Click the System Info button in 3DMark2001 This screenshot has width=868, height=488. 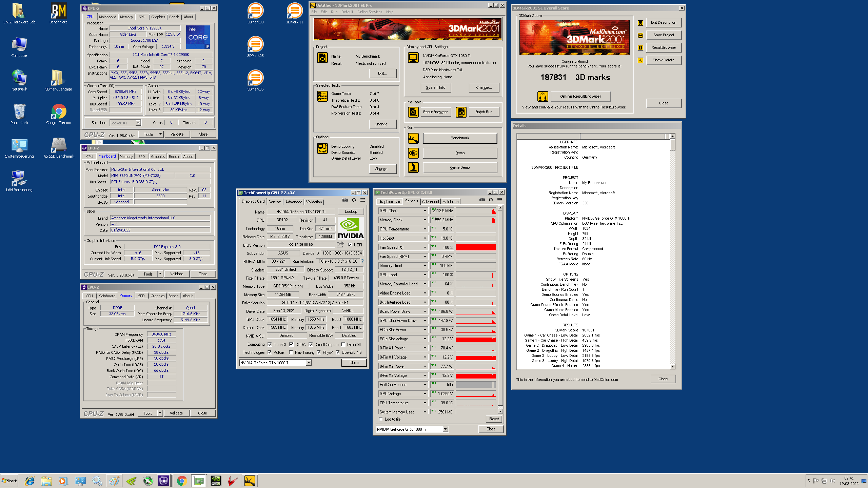436,87
